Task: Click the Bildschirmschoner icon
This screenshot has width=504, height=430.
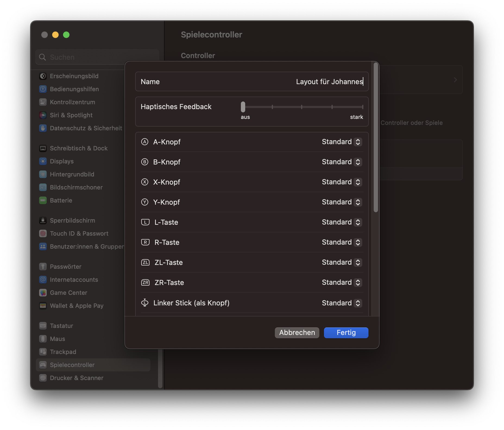Action: pos(43,187)
